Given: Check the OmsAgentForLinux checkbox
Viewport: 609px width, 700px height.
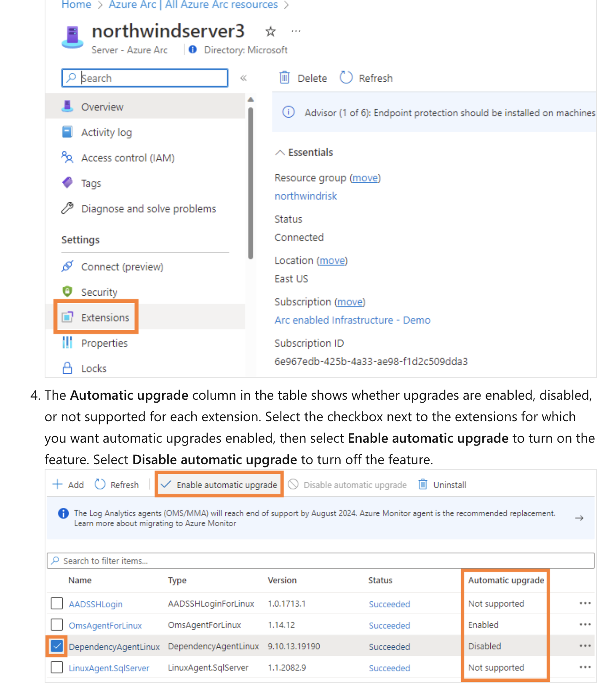Looking at the screenshot, I should 56,625.
